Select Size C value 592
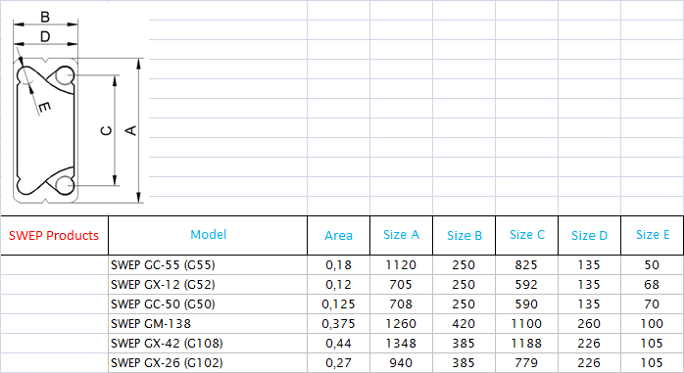The height and width of the screenshot is (373, 684). coord(527,284)
